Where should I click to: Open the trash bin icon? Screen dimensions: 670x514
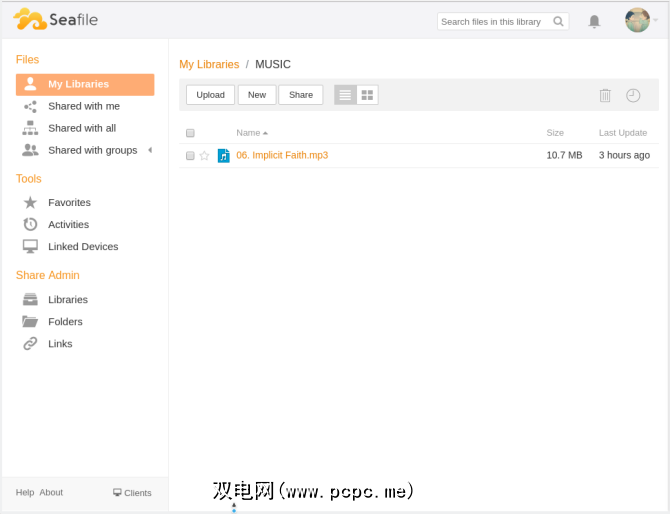tap(605, 95)
